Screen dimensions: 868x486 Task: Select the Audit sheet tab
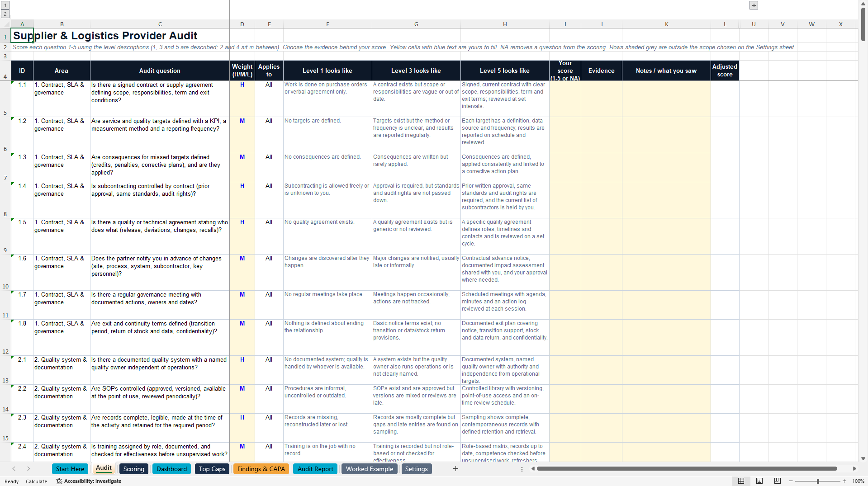[104, 468]
